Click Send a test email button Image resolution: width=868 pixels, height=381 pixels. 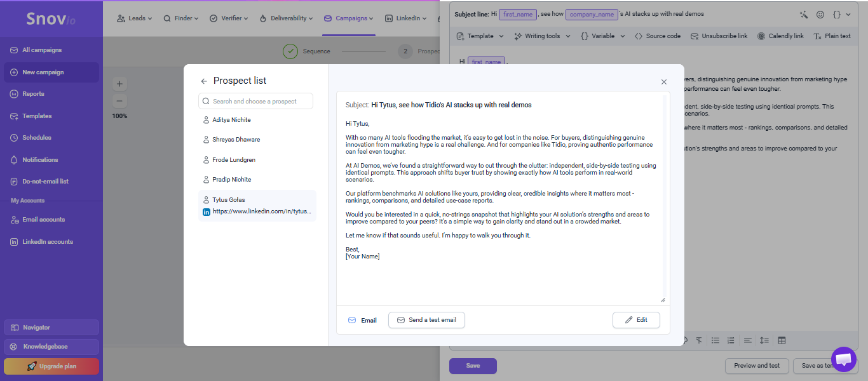(426, 320)
